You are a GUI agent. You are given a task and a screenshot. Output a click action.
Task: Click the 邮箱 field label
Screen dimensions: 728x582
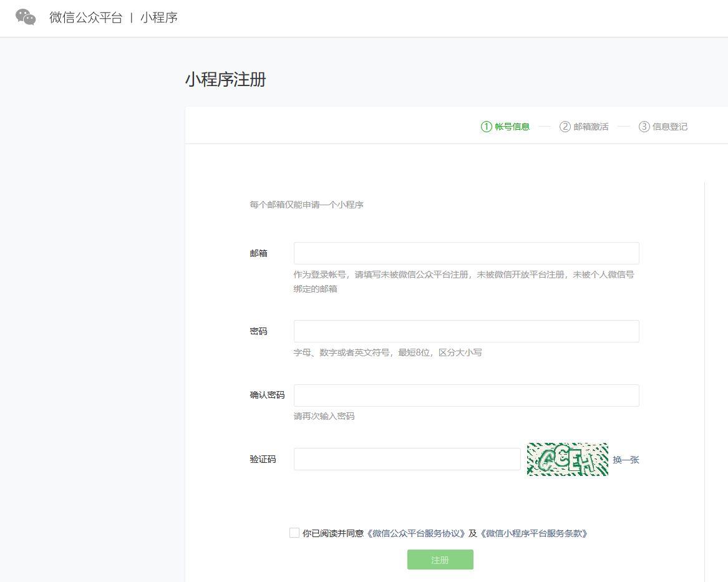point(259,253)
